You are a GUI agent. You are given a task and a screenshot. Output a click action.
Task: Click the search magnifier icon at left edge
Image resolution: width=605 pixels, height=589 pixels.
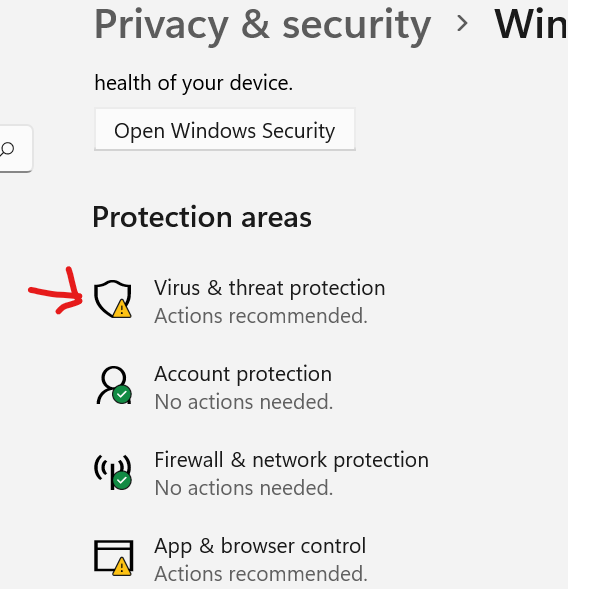tap(7, 149)
